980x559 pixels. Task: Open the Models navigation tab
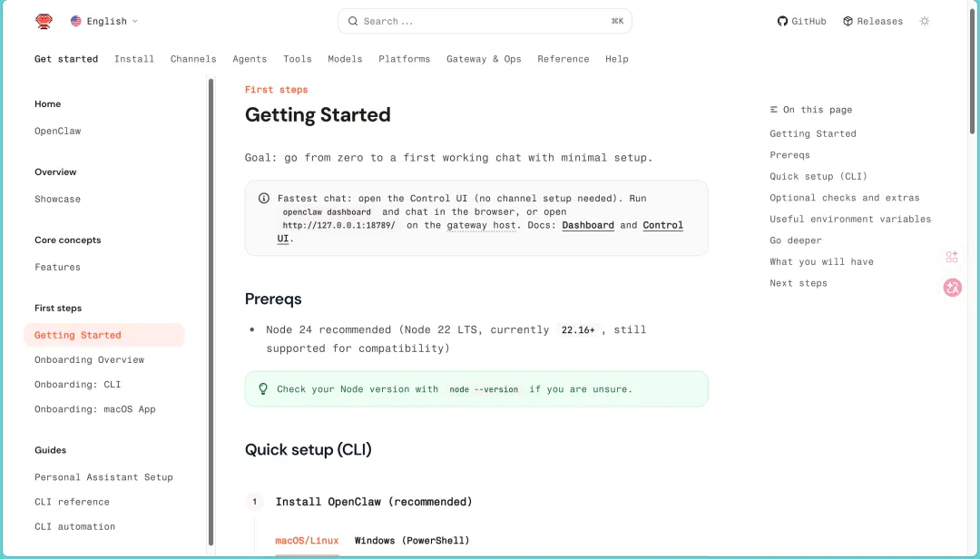point(345,59)
